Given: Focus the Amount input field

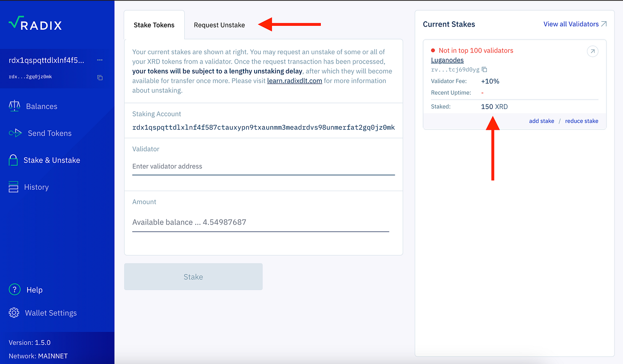Looking at the screenshot, I should pos(261,222).
